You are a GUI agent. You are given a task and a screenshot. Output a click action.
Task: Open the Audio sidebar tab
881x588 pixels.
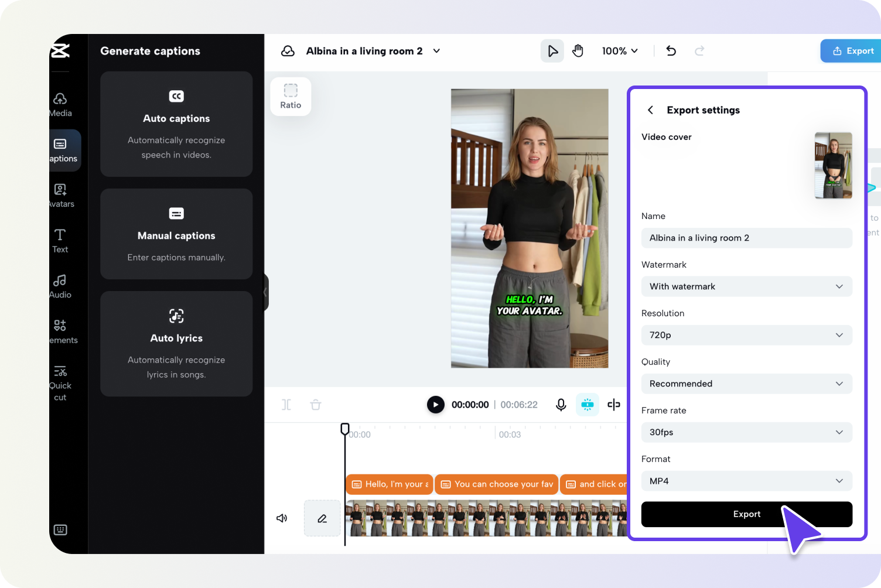click(60, 287)
